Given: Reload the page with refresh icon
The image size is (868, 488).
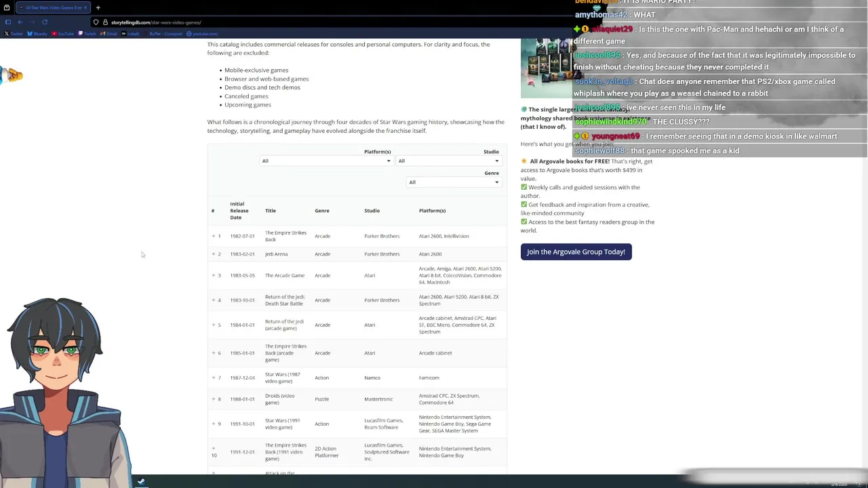Looking at the screenshot, I should (x=45, y=22).
